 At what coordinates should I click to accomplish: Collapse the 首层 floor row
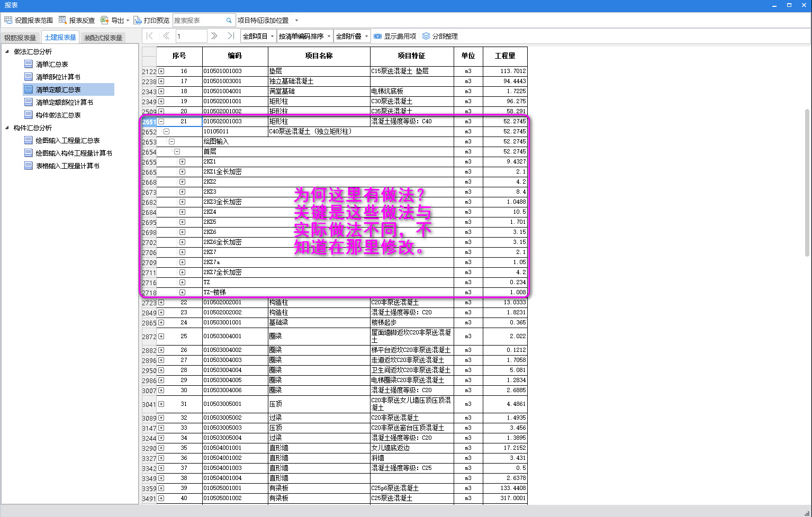tap(177, 151)
